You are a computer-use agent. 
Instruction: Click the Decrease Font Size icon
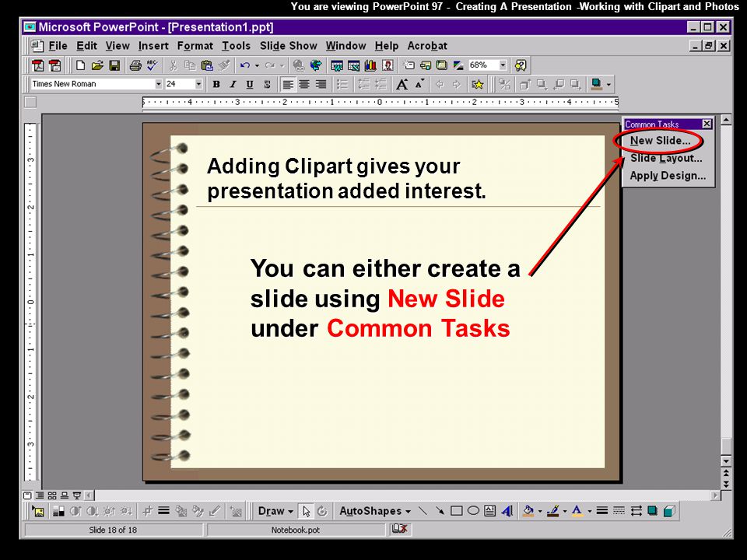419,84
